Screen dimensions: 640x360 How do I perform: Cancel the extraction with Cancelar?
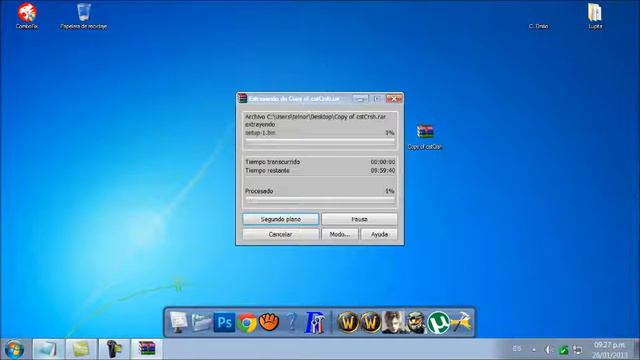(280, 234)
